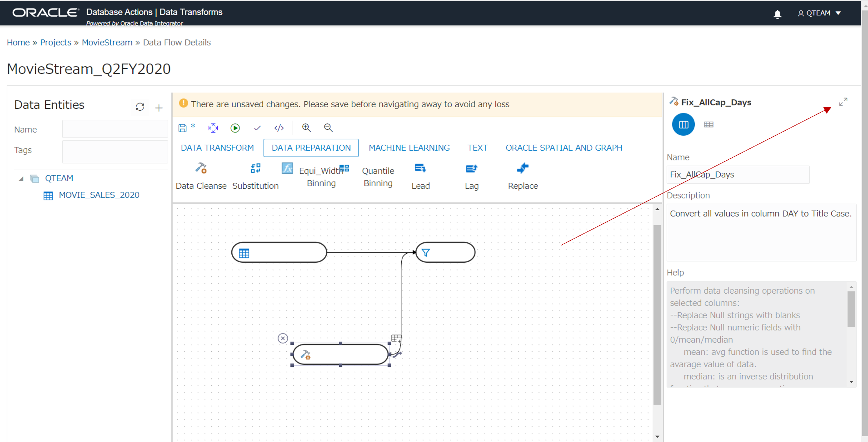Screen dimensions: 868x442
Task: Delete the selected node with X circle
Action: pos(283,338)
